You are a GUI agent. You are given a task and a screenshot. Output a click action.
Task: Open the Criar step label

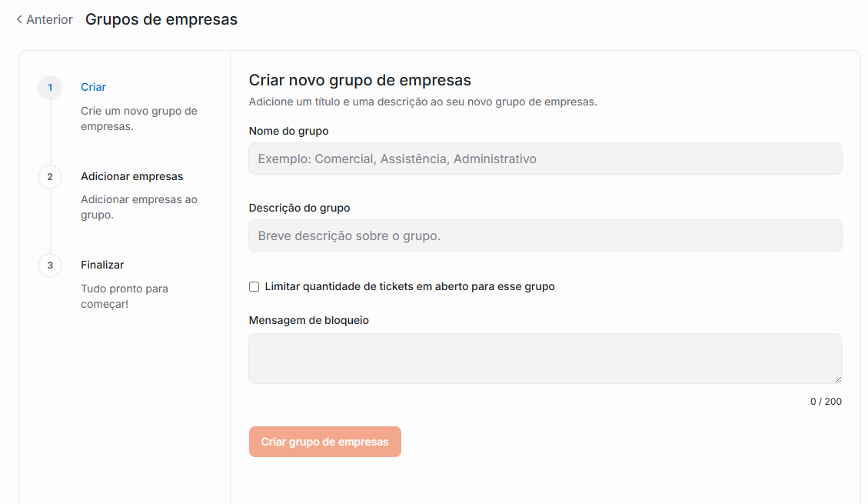[93, 88]
